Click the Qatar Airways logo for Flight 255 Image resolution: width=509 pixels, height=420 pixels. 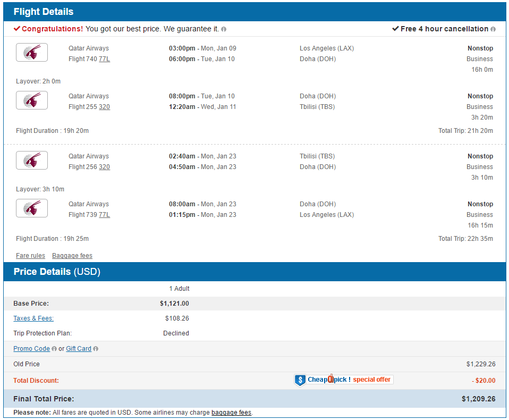point(32,100)
